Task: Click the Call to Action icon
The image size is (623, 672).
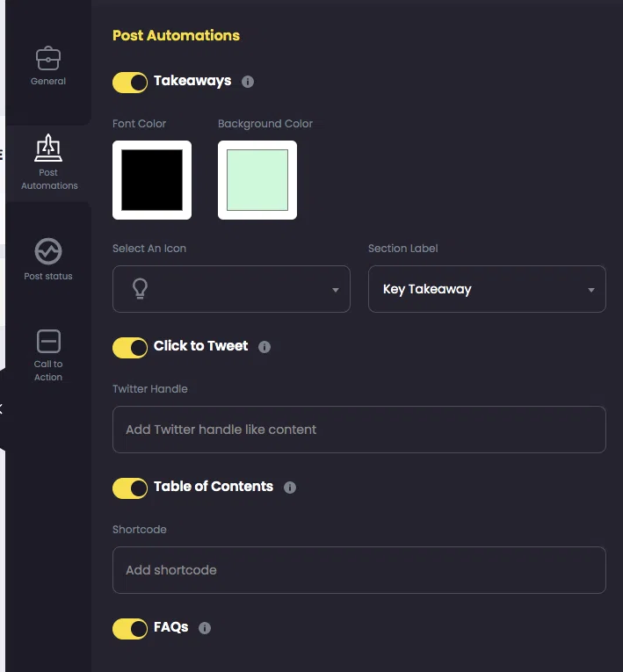Action: tap(48, 341)
